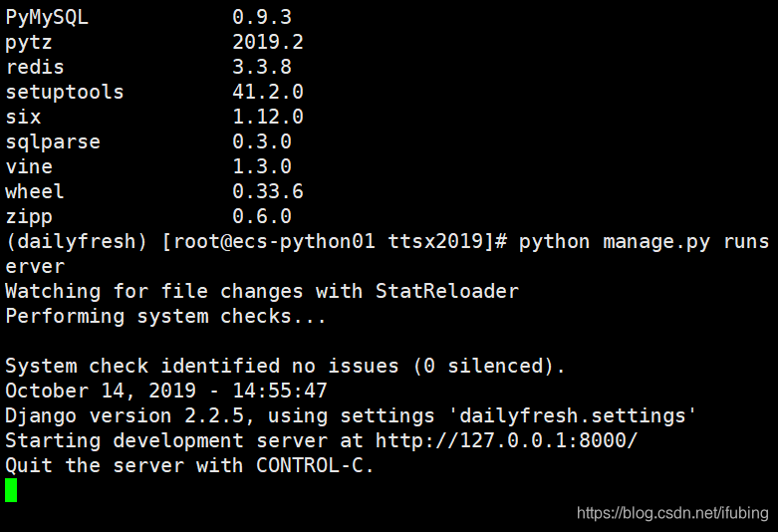Click the 'System check identified no issues' line
This screenshot has height=532, width=778.
(x=285, y=367)
